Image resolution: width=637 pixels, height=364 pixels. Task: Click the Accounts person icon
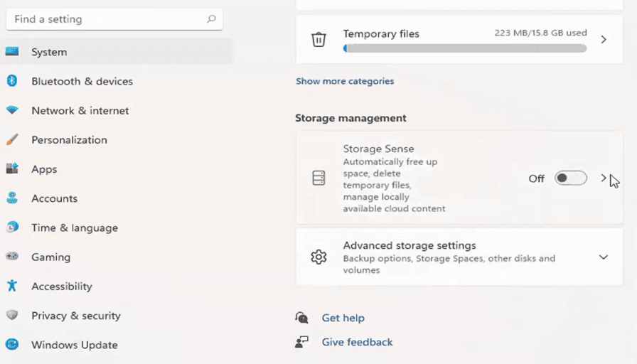pos(12,198)
